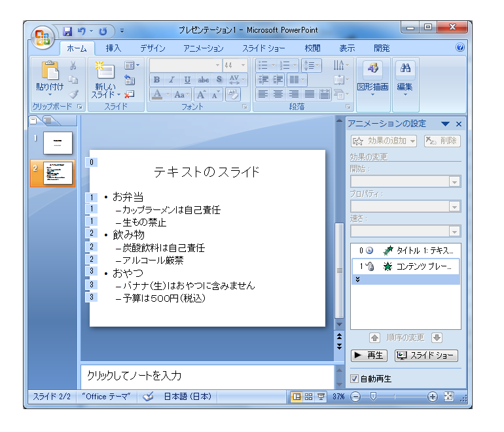Switch to slide sorter view icon
The width and height of the screenshot is (504, 432).
click(x=308, y=397)
